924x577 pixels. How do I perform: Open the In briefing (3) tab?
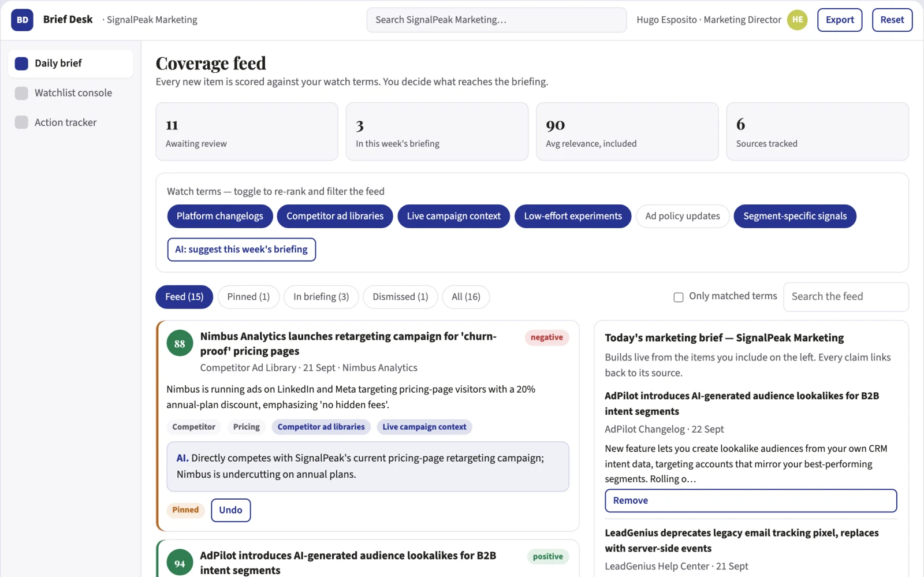(x=321, y=297)
